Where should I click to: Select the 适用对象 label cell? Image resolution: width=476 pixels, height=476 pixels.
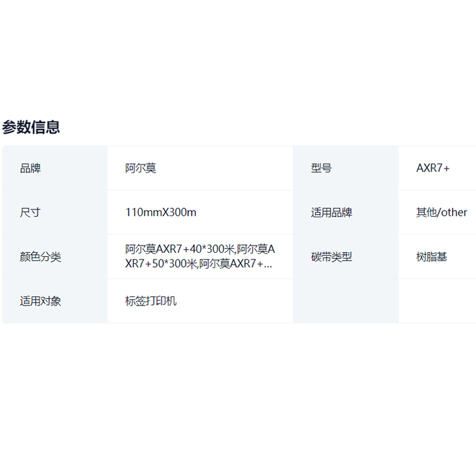click(55, 301)
